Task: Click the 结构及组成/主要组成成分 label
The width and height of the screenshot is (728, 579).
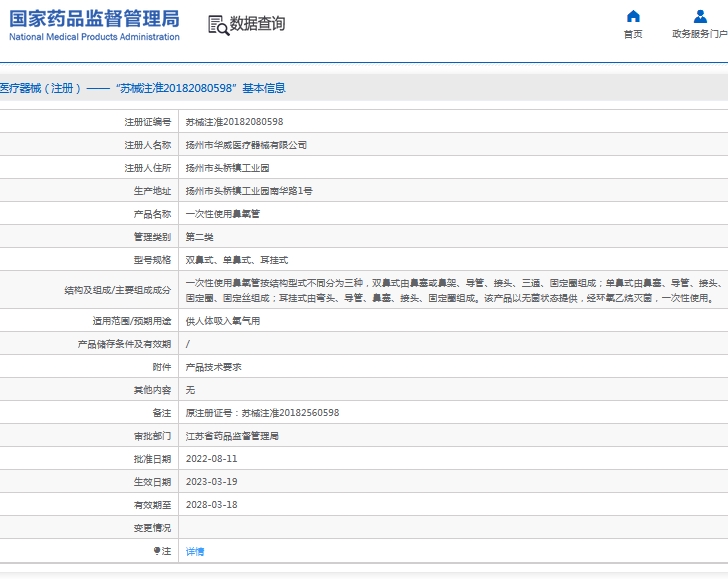Action: point(117,291)
